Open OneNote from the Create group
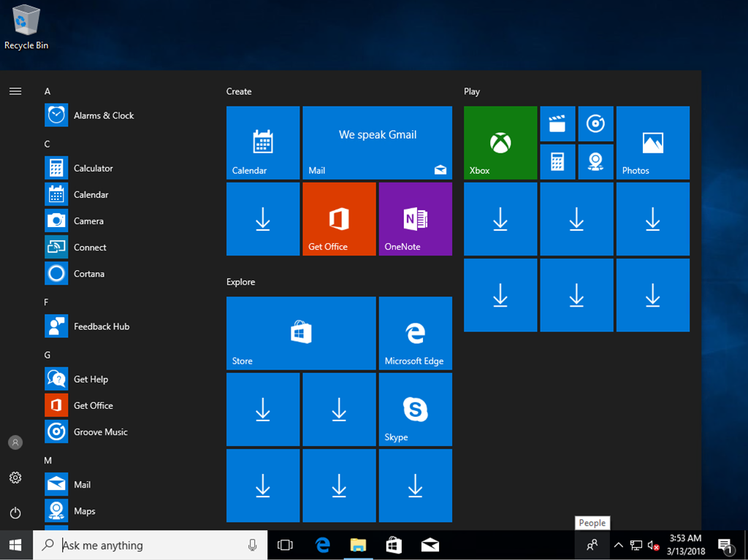 click(415, 218)
